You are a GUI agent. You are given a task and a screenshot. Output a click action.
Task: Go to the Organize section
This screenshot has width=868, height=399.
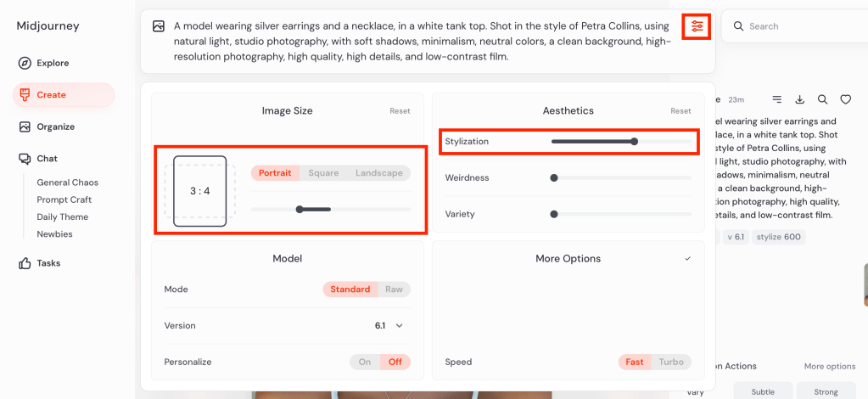[x=55, y=126]
